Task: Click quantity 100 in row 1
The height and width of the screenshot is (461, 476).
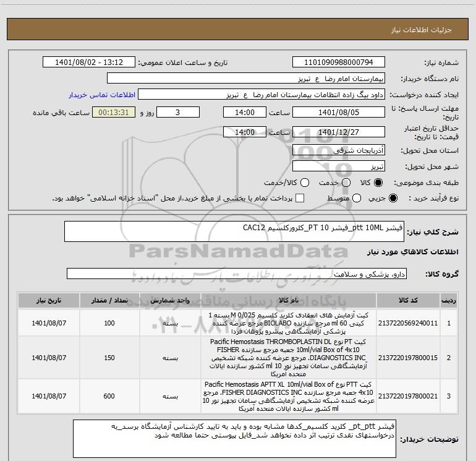Action: click(x=109, y=323)
